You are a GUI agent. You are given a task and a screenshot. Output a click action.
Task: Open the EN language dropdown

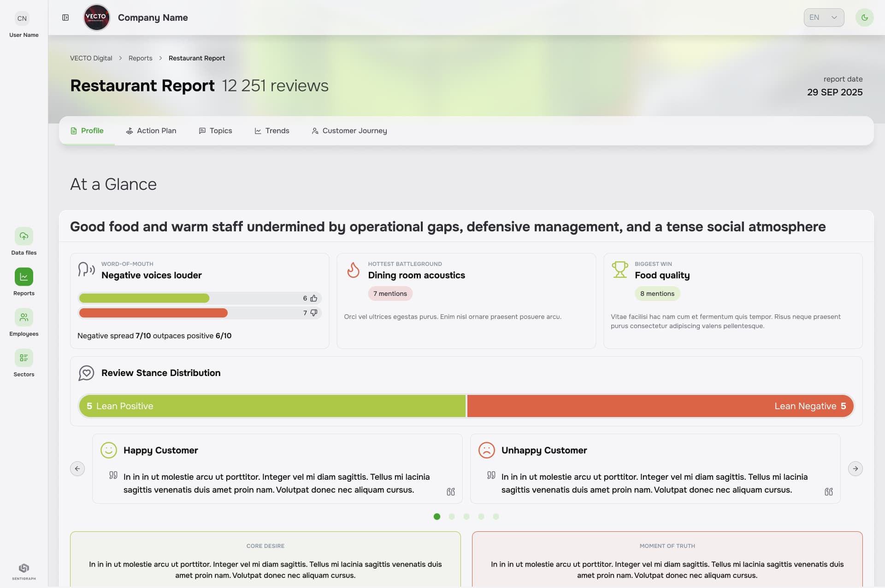824,18
